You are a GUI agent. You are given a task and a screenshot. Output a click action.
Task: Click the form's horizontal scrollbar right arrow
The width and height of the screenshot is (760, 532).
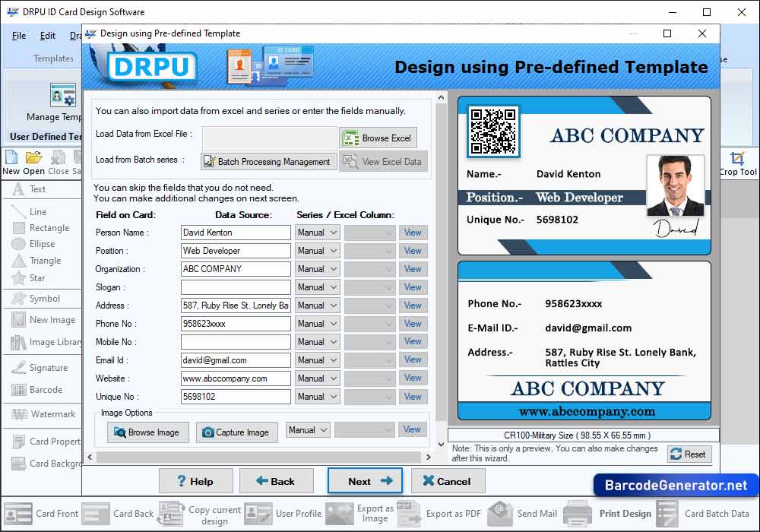(428, 457)
